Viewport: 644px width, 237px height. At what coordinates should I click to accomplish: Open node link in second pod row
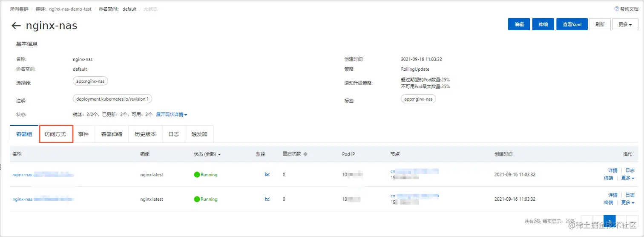(x=414, y=196)
